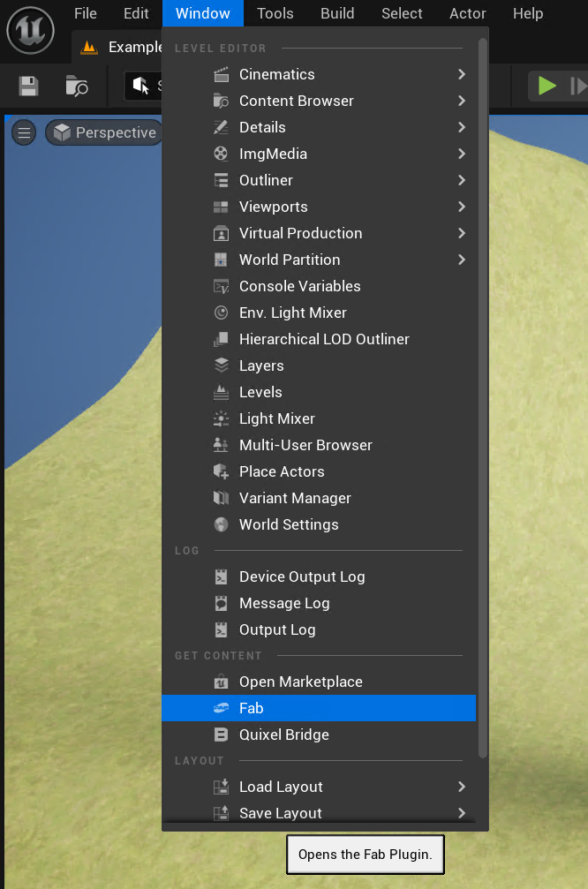Open the Edit menu
The image size is (588, 889).
click(x=136, y=13)
